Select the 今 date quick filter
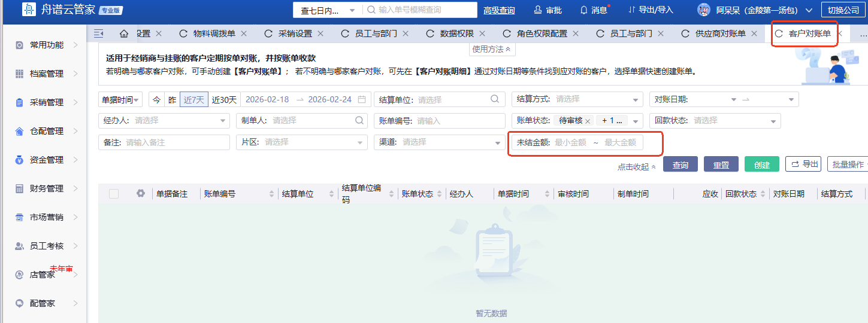 pos(156,100)
